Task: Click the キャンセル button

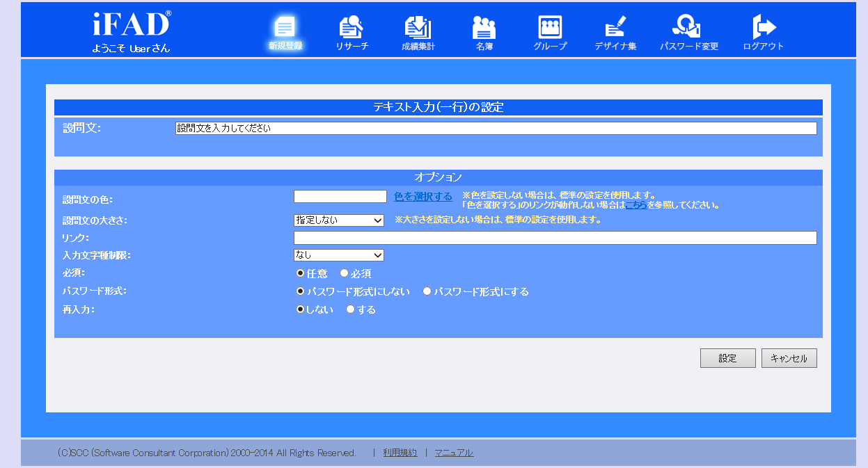Action: tap(789, 358)
